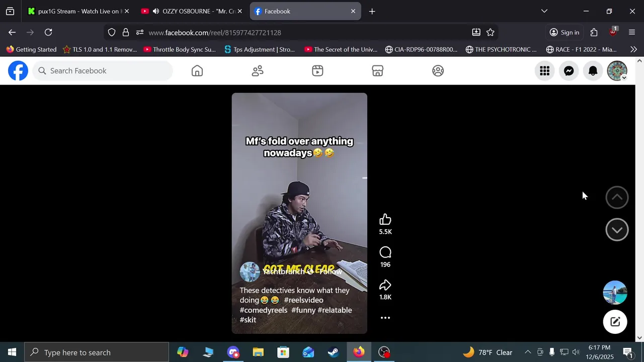
Task: Click the Facebook logo icon
Action: coord(18,71)
